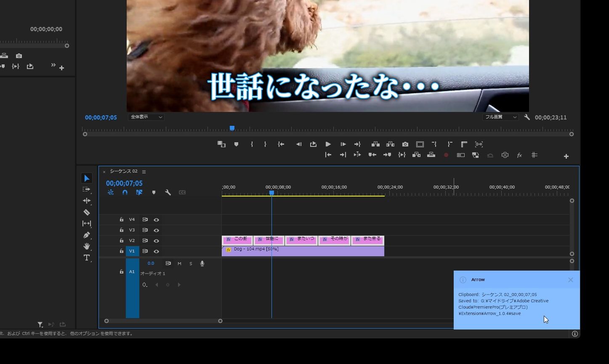Click the Play button under the program monitor
Screen dimensions: 609x364
[x=328, y=144]
